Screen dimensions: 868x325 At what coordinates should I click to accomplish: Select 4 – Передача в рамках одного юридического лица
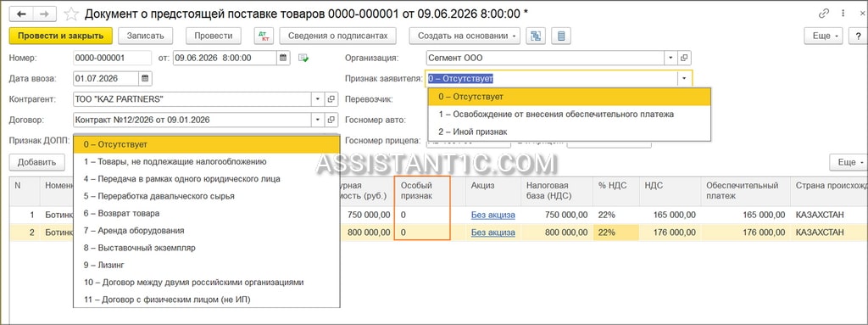[207, 178]
